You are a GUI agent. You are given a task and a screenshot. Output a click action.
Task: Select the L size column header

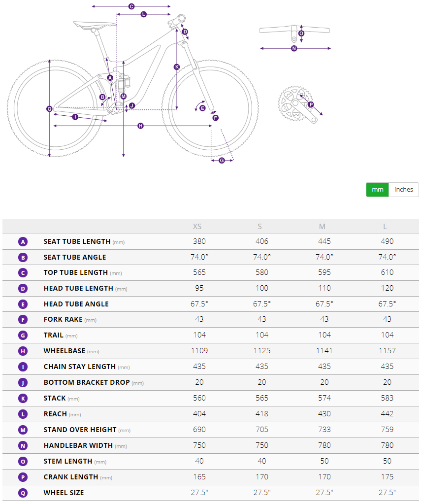[x=385, y=227]
